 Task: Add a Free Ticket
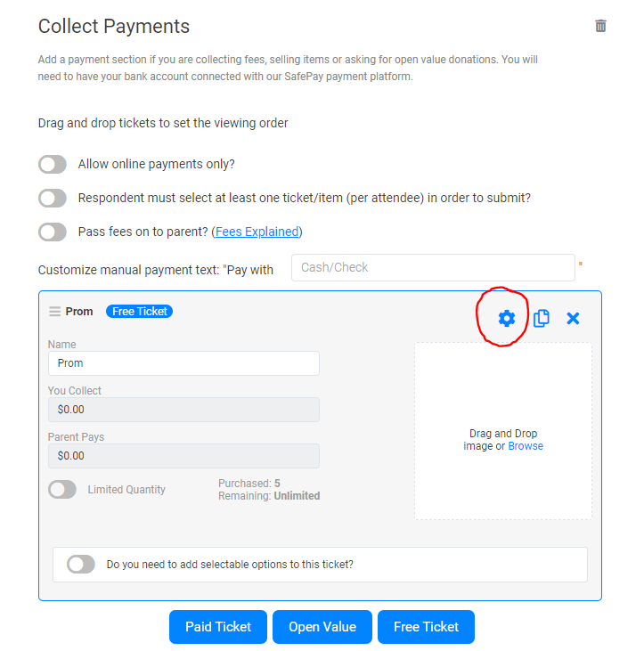[426, 627]
